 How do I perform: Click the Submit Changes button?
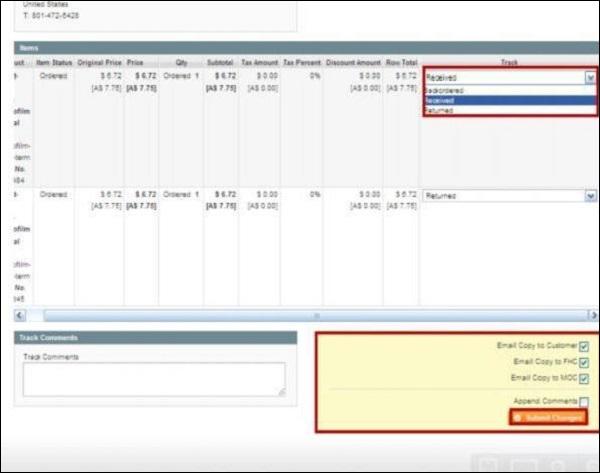click(x=548, y=418)
